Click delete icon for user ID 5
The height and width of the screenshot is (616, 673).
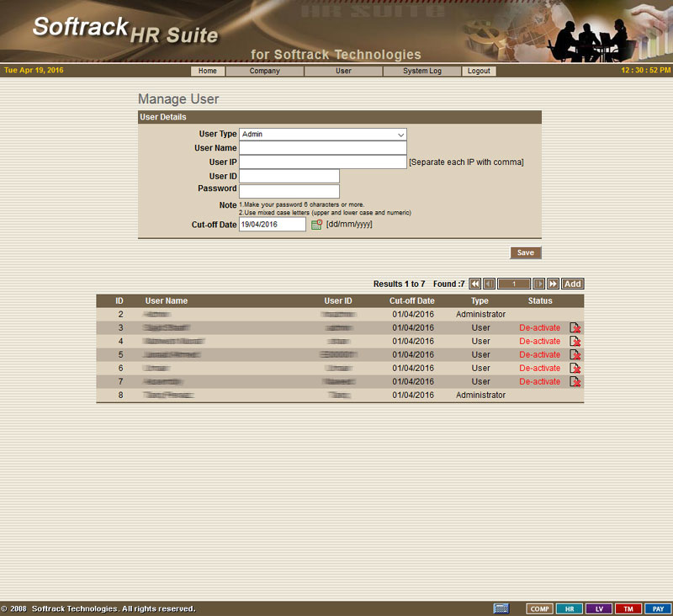pyautogui.click(x=575, y=354)
